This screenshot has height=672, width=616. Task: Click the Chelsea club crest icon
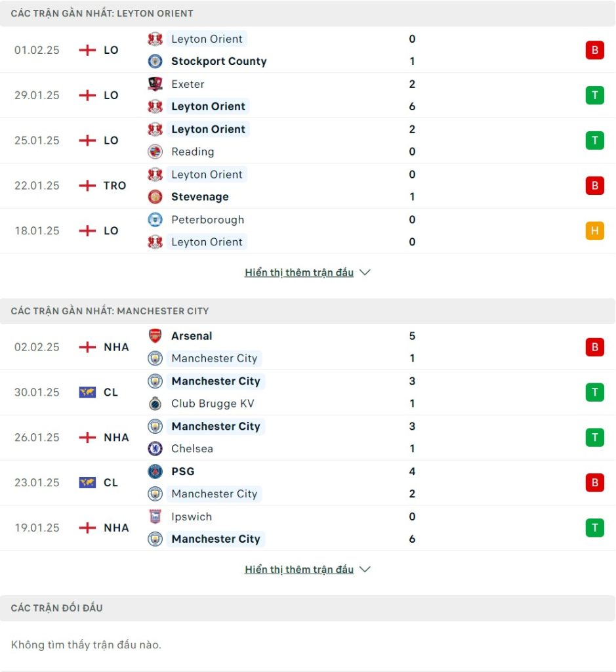click(x=155, y=449)
